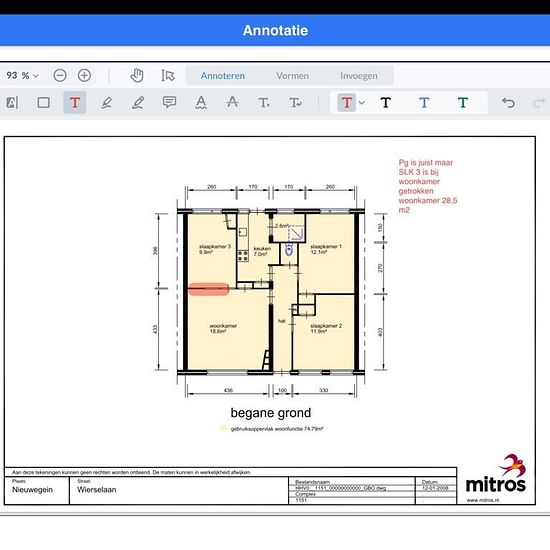This screenshot has height=550, width=550.
Task: Open the Annoteren tab
Action: click(x=223, y=76)
